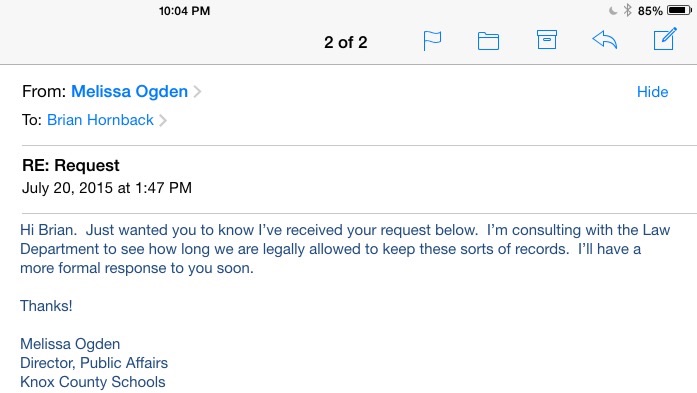
Task: Tap the Do Not Disturb moon icon
Action: [613, 10]
